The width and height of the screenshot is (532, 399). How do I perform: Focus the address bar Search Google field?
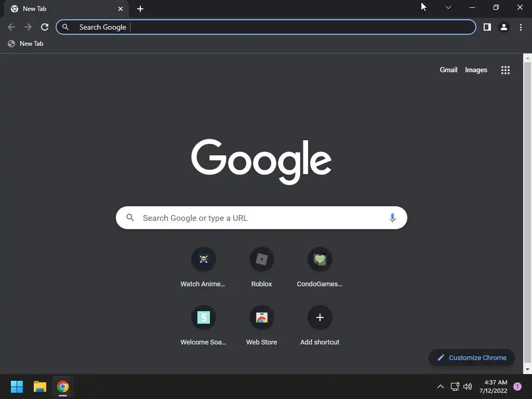[x=265, y=27]
